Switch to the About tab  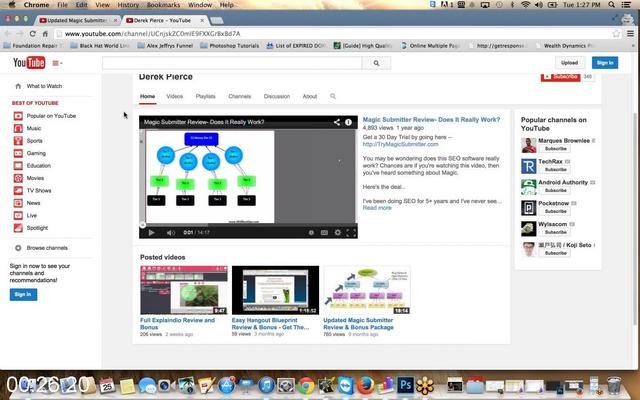[x=310, y=96]
